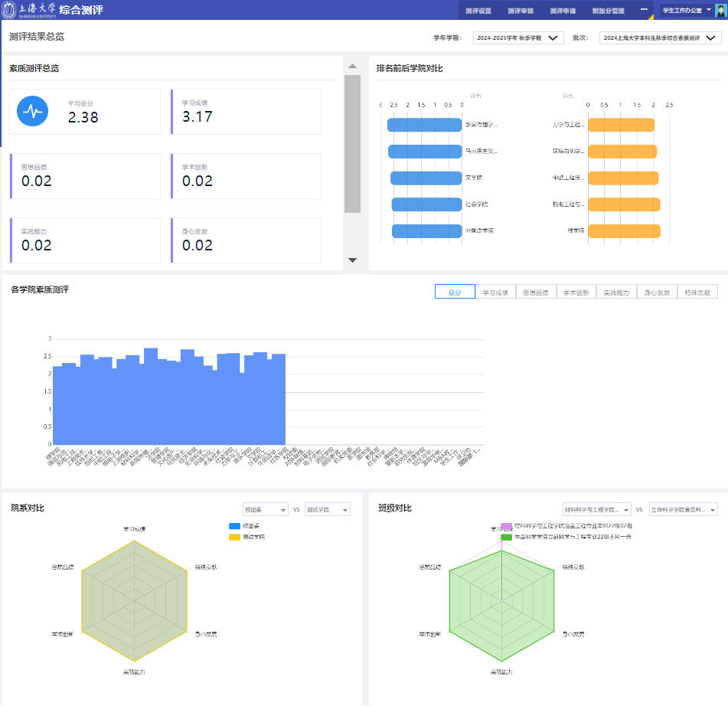Click the blue pulse icon beside 平均总分
The width and height of the screenshot is (728, 706).
[32, 111]
